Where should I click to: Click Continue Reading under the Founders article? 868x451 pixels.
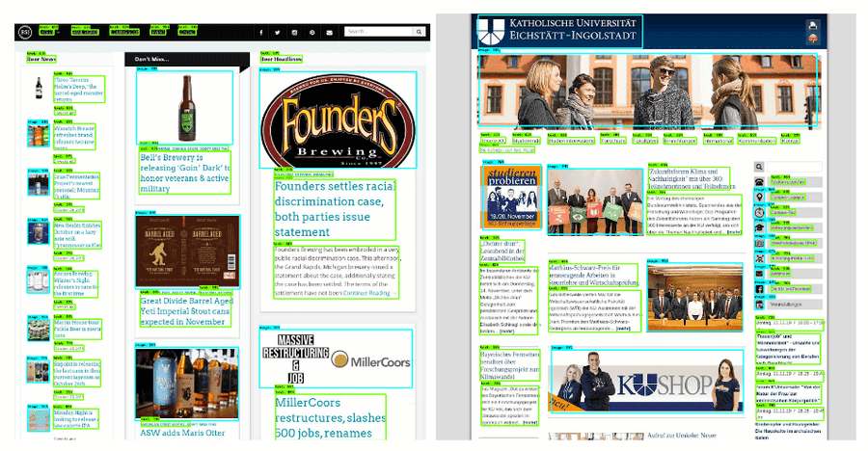[366, 293]
